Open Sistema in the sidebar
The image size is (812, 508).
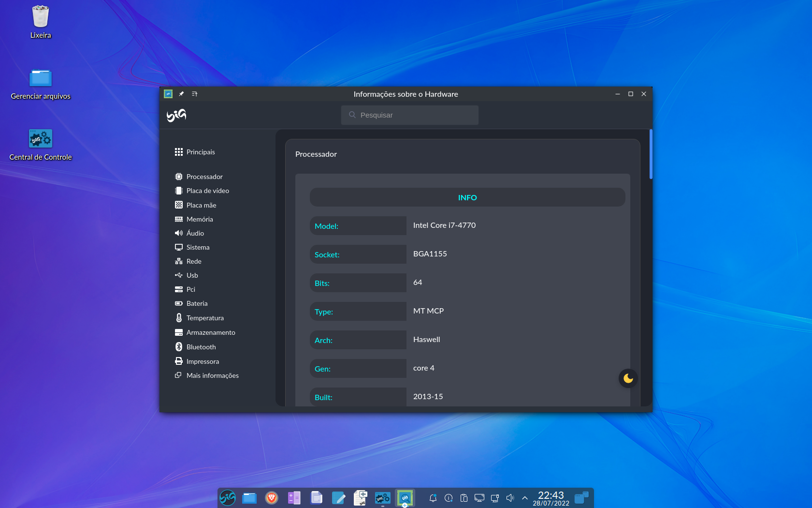tap(192, 247)
